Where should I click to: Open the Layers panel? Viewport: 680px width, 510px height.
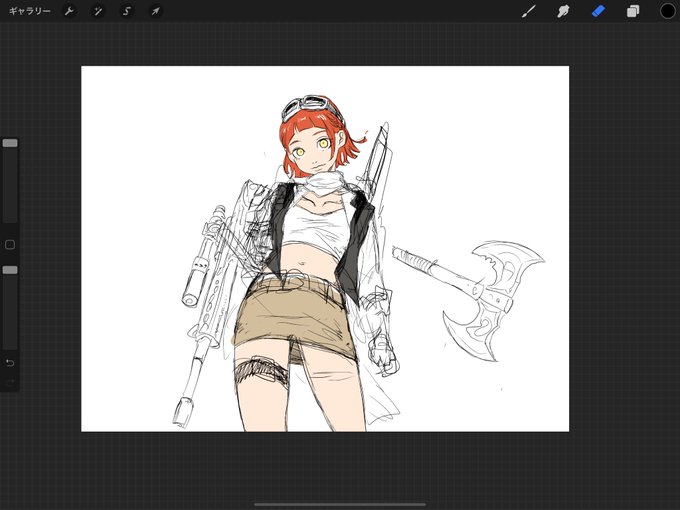[x=633, y=11]
